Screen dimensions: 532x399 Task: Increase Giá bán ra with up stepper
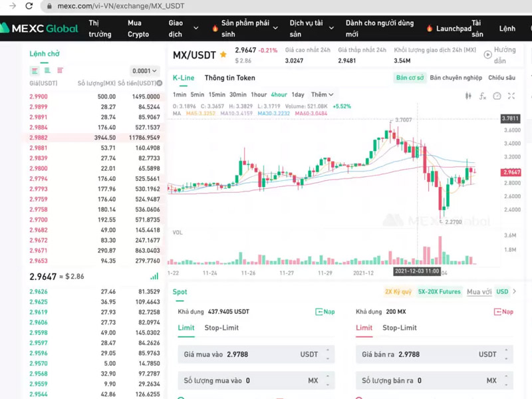click(506, 350)
